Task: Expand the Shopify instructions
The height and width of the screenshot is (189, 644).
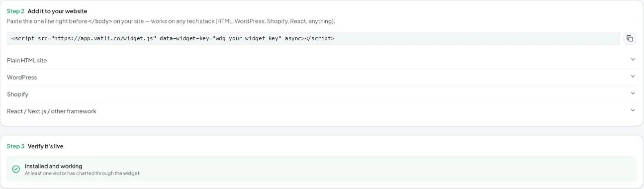Action: click(321, 94)
